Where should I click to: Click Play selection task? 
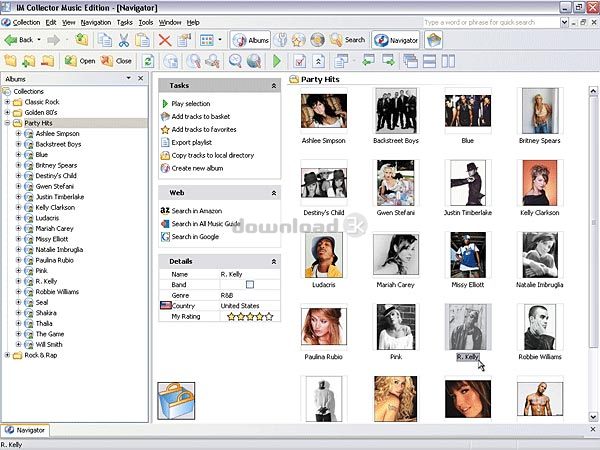click(x=191, y=104)
